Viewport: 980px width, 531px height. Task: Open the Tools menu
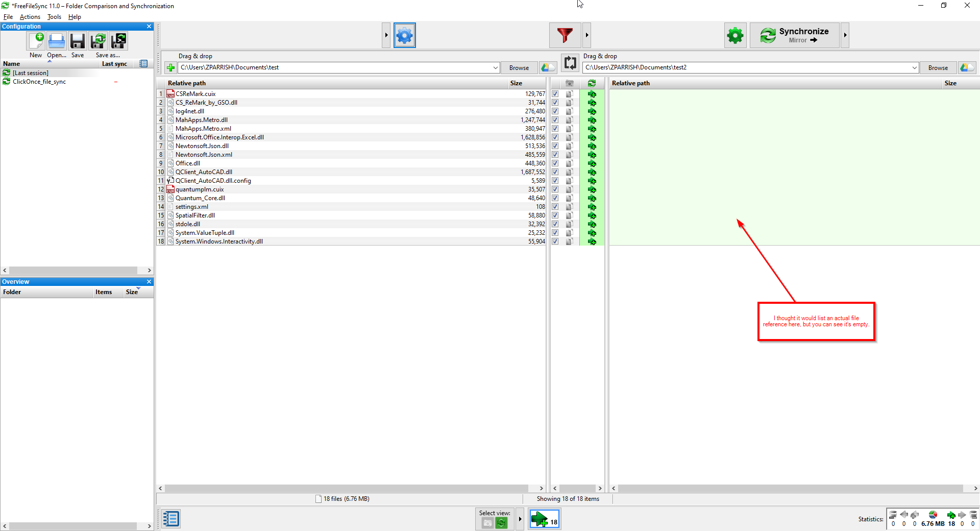point(54,17)
